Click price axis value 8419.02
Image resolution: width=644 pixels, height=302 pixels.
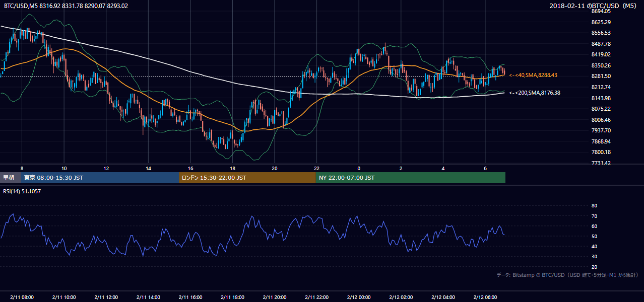[x=601, y=54]
